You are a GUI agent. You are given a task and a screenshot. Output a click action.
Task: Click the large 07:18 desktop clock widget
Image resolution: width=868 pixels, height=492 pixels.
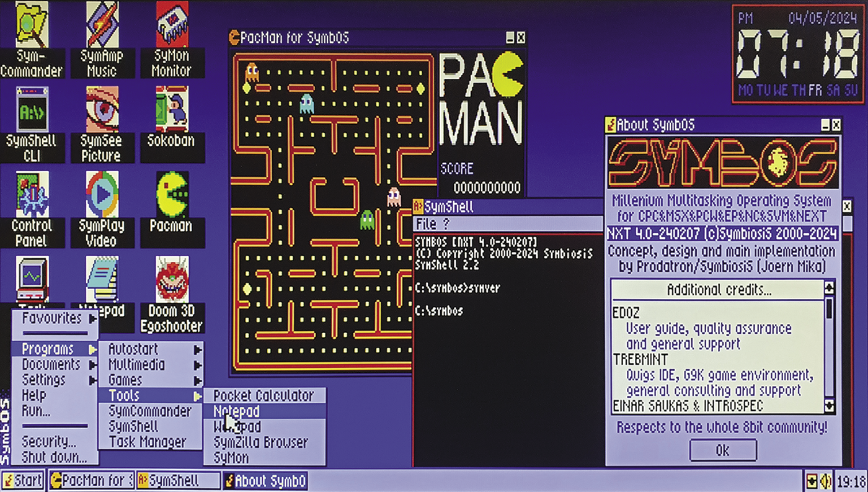point(799,55)
